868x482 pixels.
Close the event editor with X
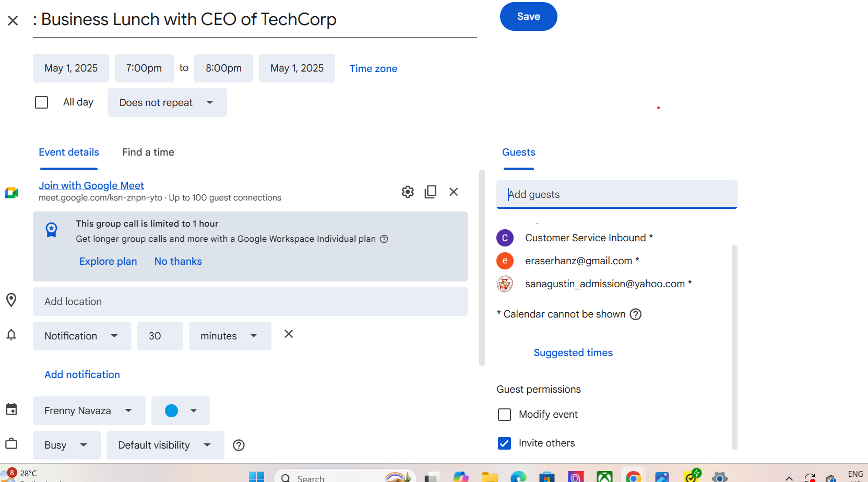[13, 20]
